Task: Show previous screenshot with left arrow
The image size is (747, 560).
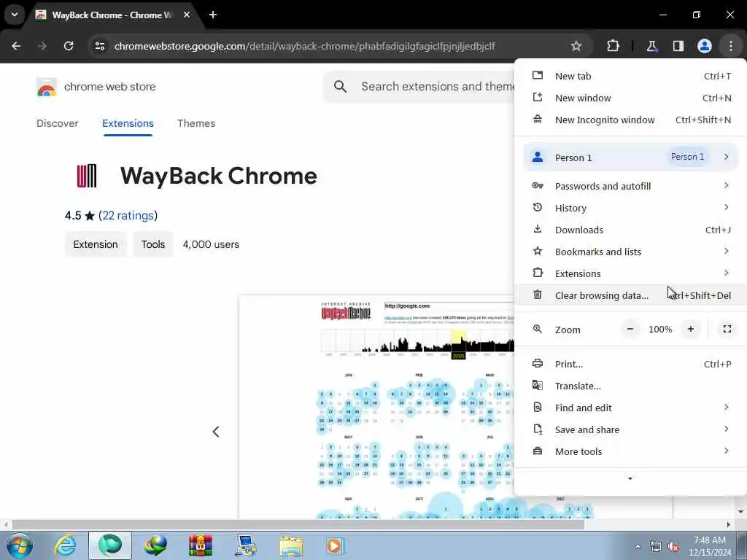Action: point(216,432)
